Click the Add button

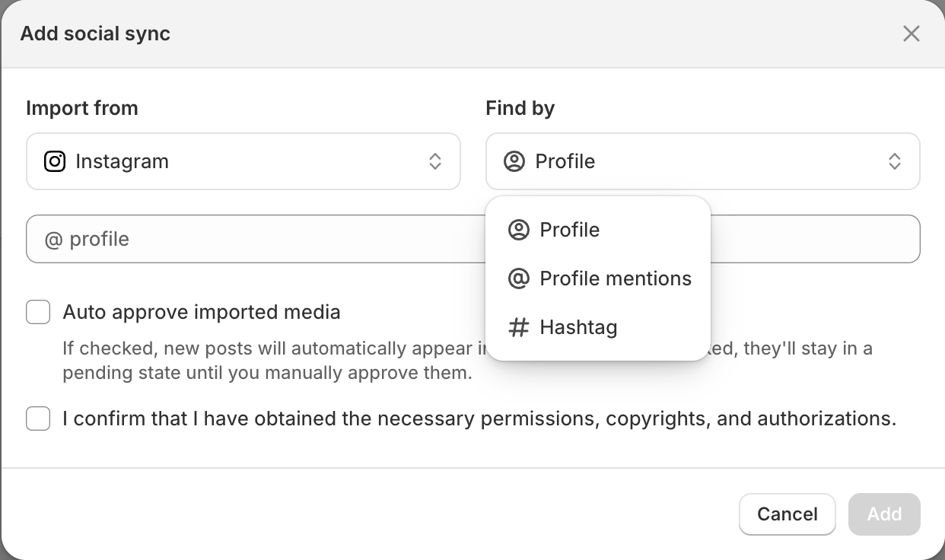click(884, 514)
